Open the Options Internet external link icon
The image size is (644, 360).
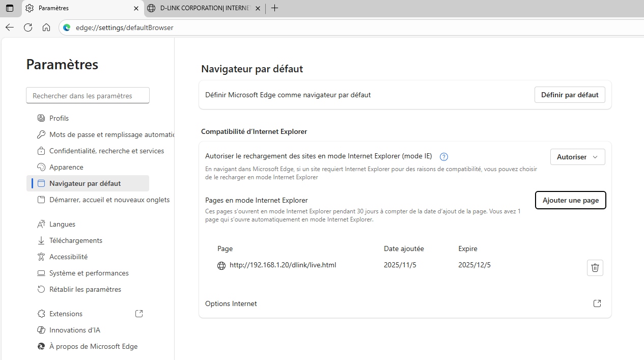tap(597, 303)
